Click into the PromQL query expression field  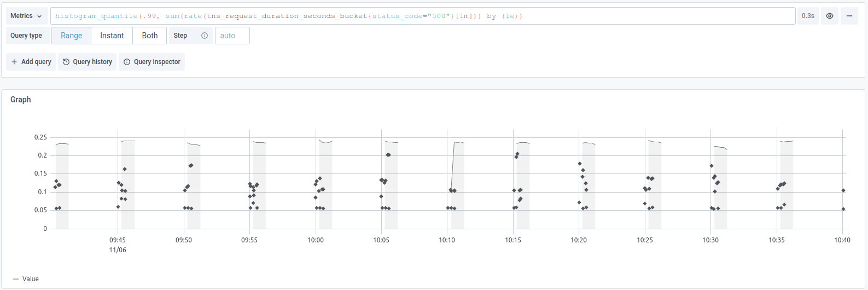click(422, 16)
